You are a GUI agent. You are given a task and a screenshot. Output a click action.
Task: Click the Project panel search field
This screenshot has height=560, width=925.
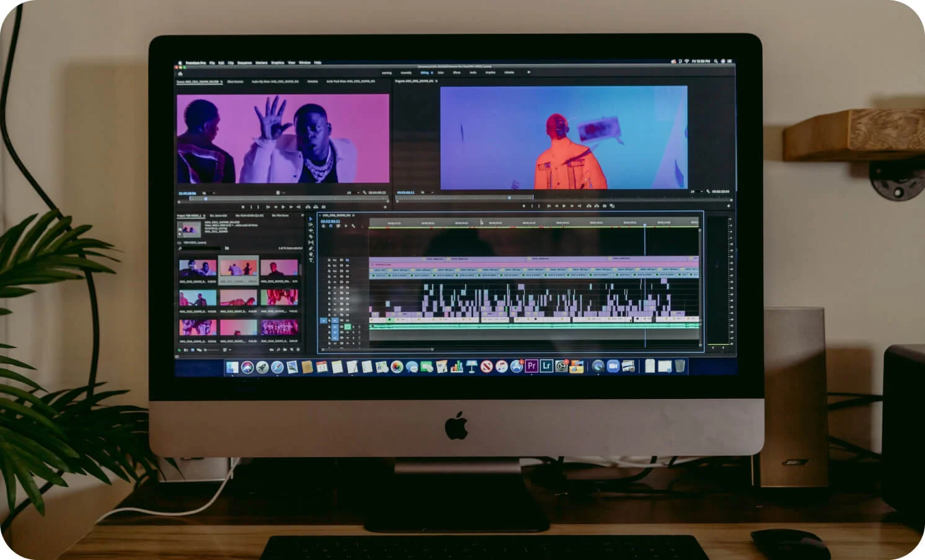click(x=200, y=248)
